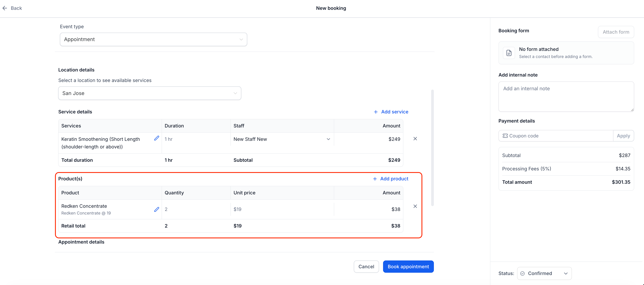Screen dimensions: 644x285
Task: Click the Back arrow icon
Action: point(5,8)
